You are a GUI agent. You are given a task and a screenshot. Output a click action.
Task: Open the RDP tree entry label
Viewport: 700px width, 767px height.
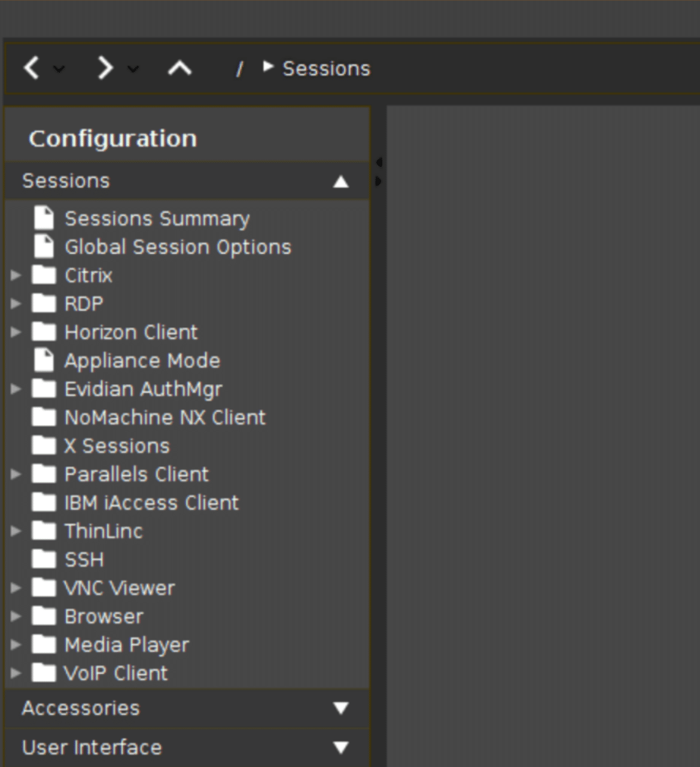84,304
